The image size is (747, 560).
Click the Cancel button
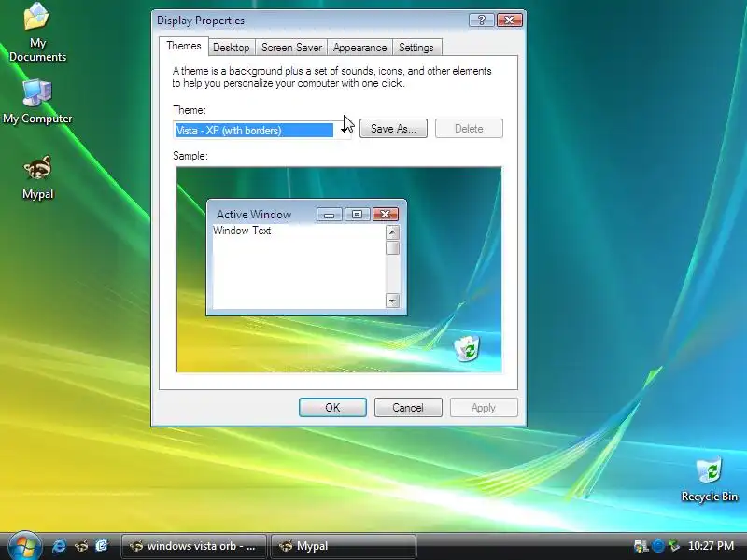tap(408, 408)
